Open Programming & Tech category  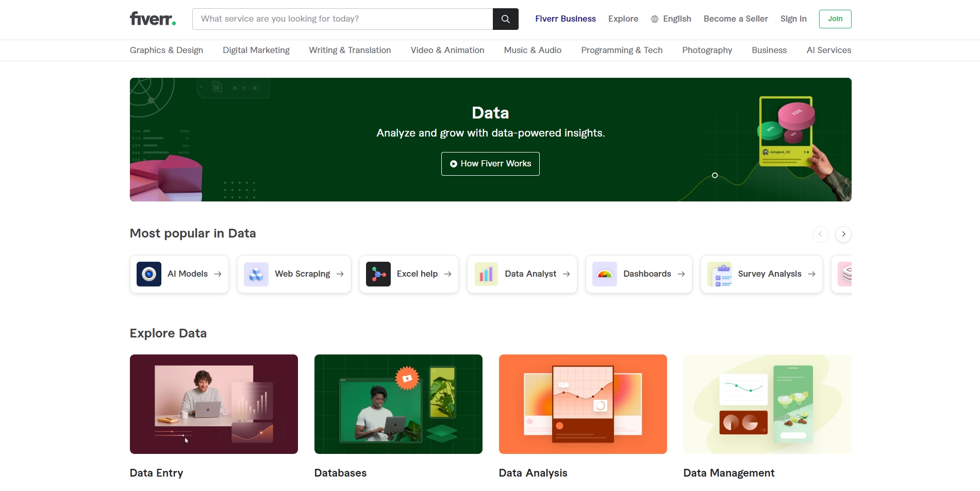pos(622,50)
